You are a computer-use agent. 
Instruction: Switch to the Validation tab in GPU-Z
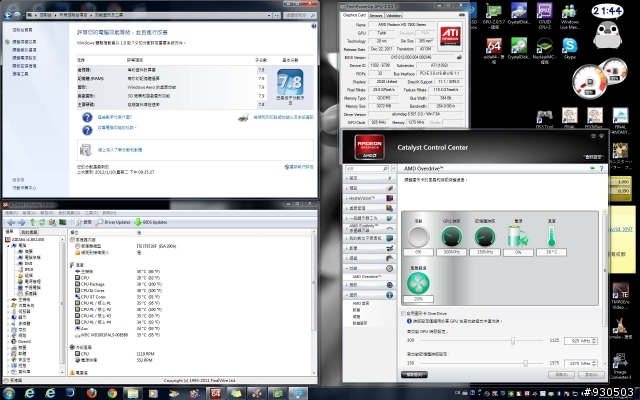393,16
